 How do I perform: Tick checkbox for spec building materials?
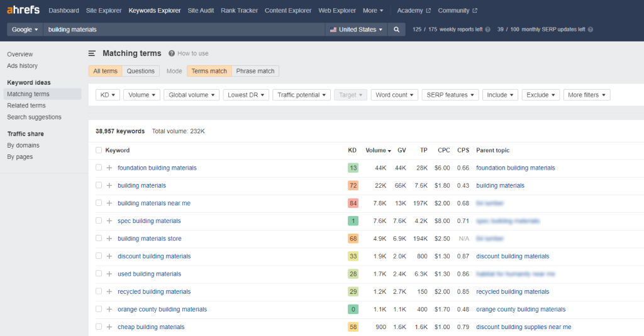tap(99, 220)
